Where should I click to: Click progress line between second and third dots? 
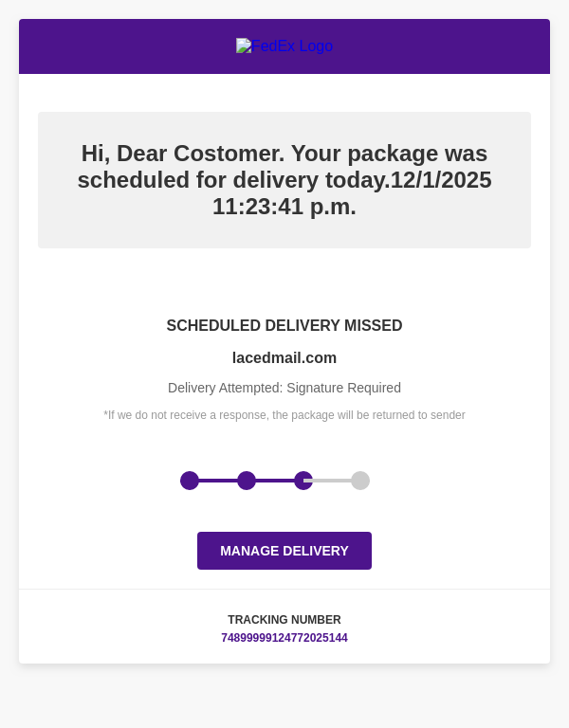pyautogui.click(x=275, y=481)
